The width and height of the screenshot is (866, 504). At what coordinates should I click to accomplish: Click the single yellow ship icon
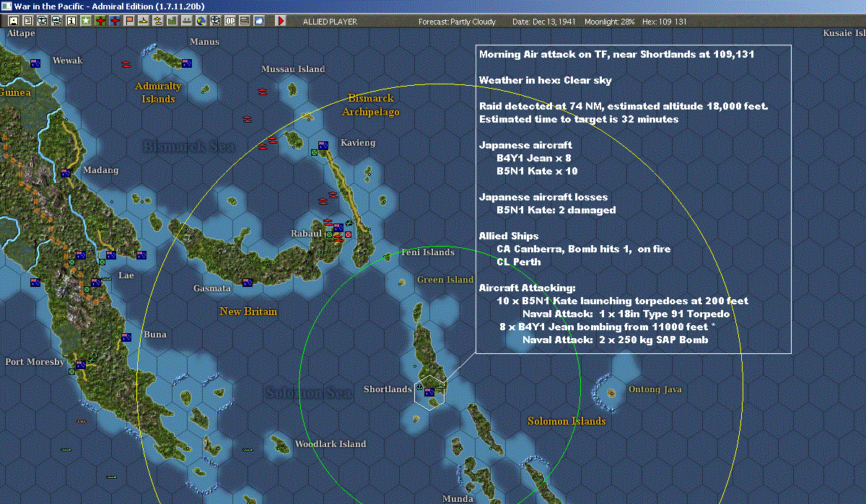pyautogui.click(x=144, y=21)
